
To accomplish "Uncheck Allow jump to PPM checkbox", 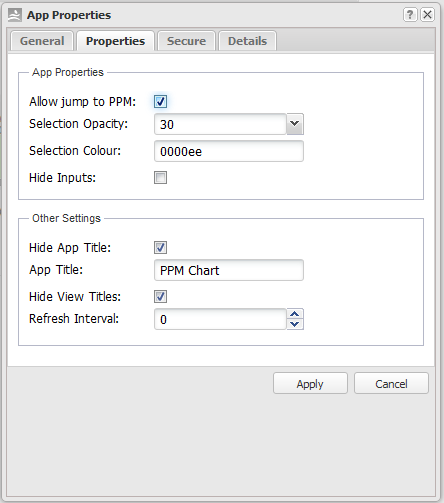I will pos(160,101).
